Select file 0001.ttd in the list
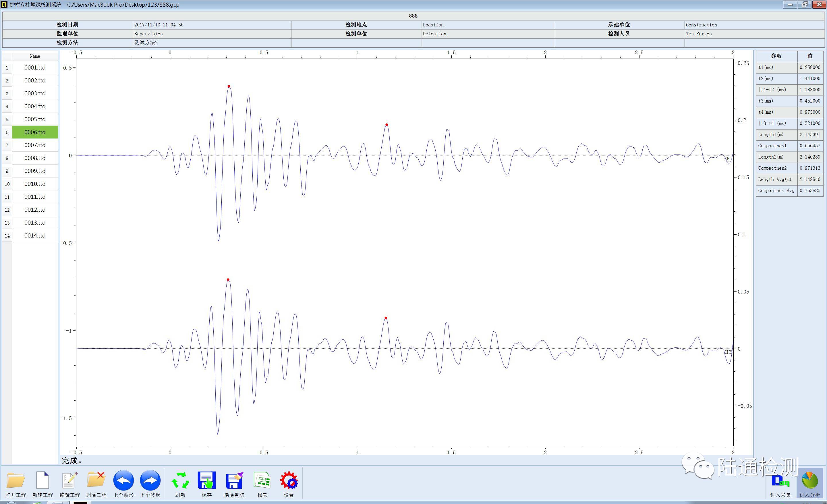 (x=35, y=68)
